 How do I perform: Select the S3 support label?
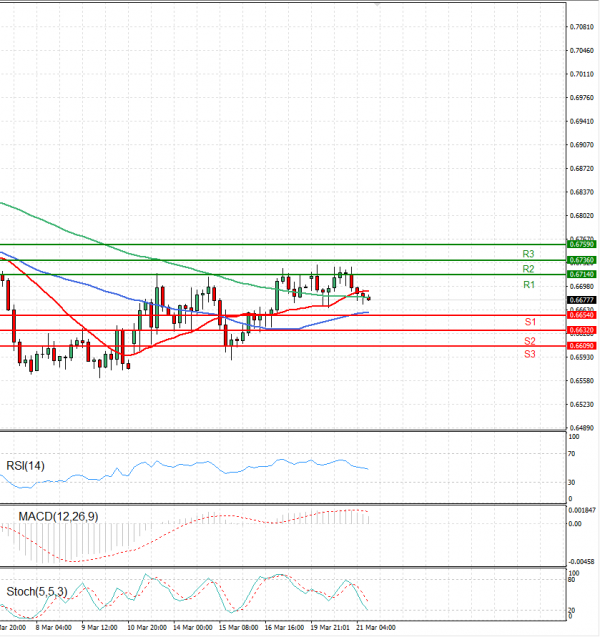[x=529, y=354]
